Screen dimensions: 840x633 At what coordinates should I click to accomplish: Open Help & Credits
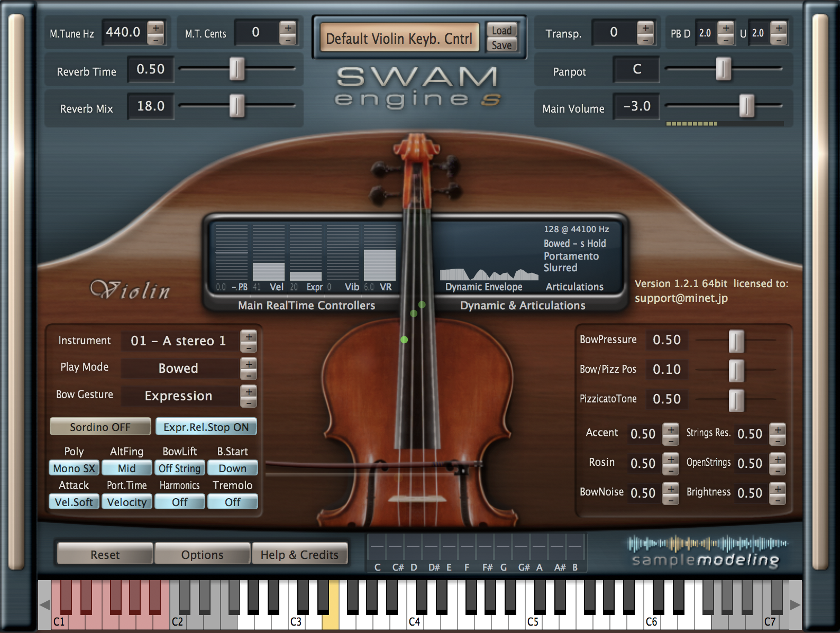(299, 554)
